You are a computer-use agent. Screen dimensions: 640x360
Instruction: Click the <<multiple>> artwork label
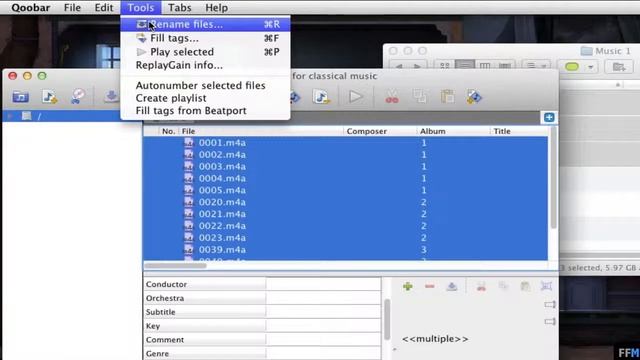point(435,339)
